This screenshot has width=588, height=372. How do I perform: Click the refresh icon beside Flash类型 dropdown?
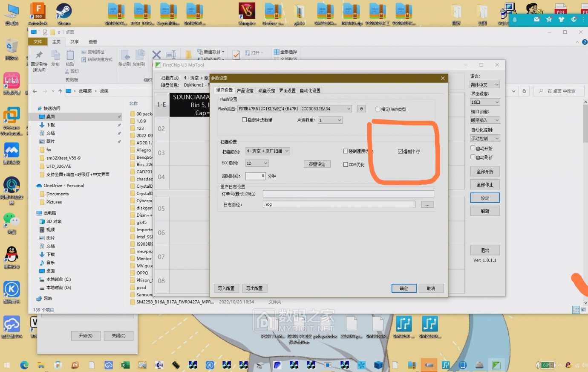tap(361, 109)
